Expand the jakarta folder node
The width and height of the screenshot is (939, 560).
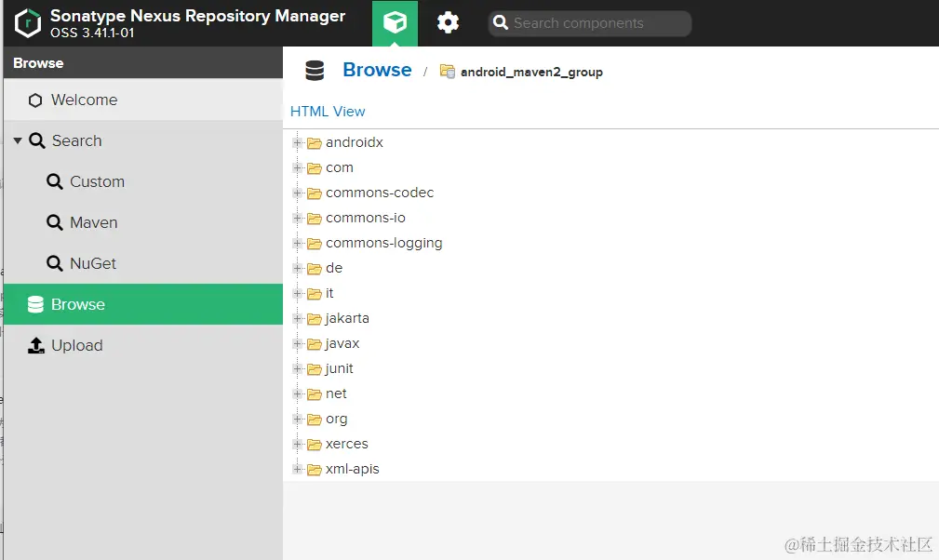pyautogui.click(x=297, y=318)
